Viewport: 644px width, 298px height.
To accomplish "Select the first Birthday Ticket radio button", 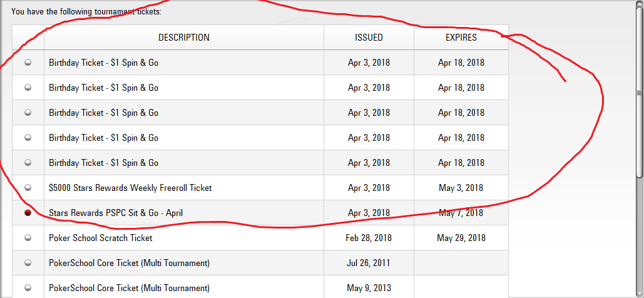I will click(28, 63).
